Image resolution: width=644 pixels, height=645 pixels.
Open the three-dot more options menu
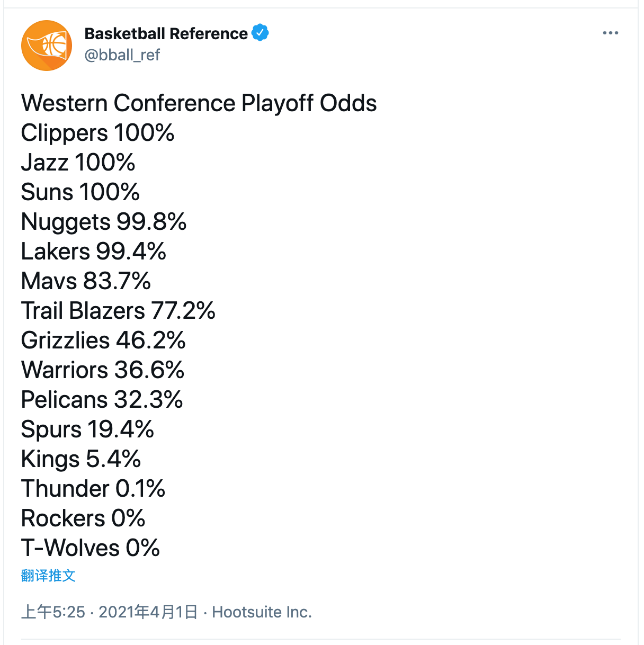click(x=610, y=33)
